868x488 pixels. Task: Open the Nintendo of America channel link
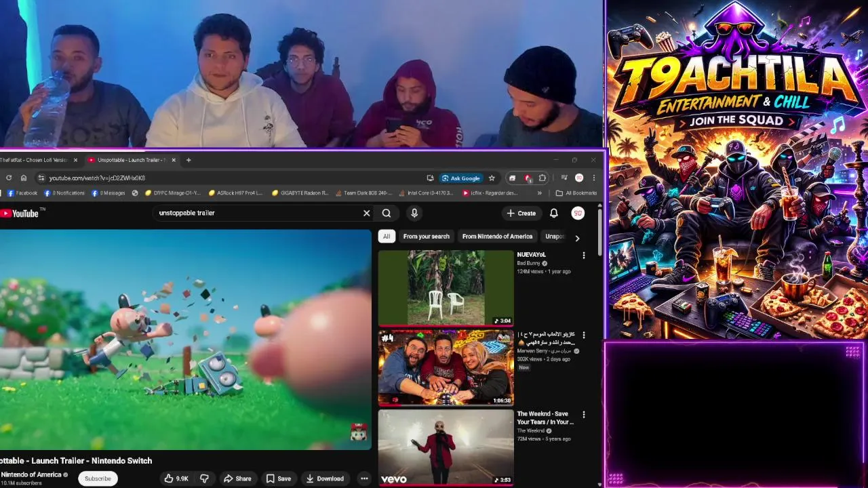click(31, 474)
